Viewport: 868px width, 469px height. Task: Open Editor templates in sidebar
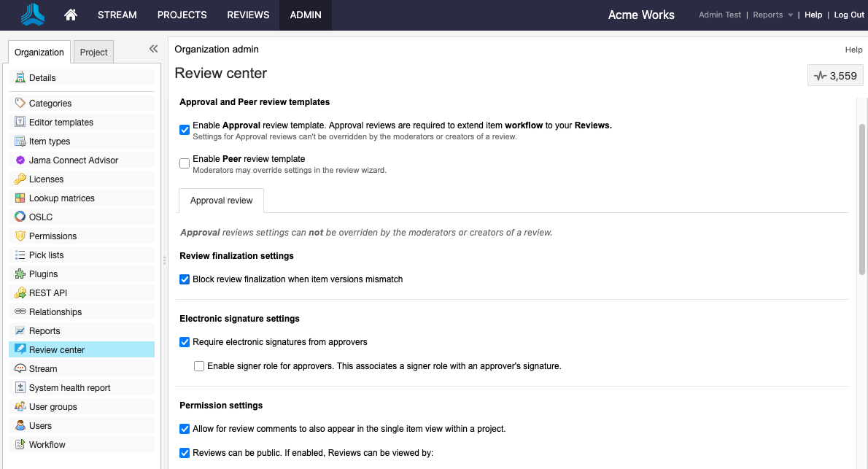pyautogui.click(x=82, y=123)
